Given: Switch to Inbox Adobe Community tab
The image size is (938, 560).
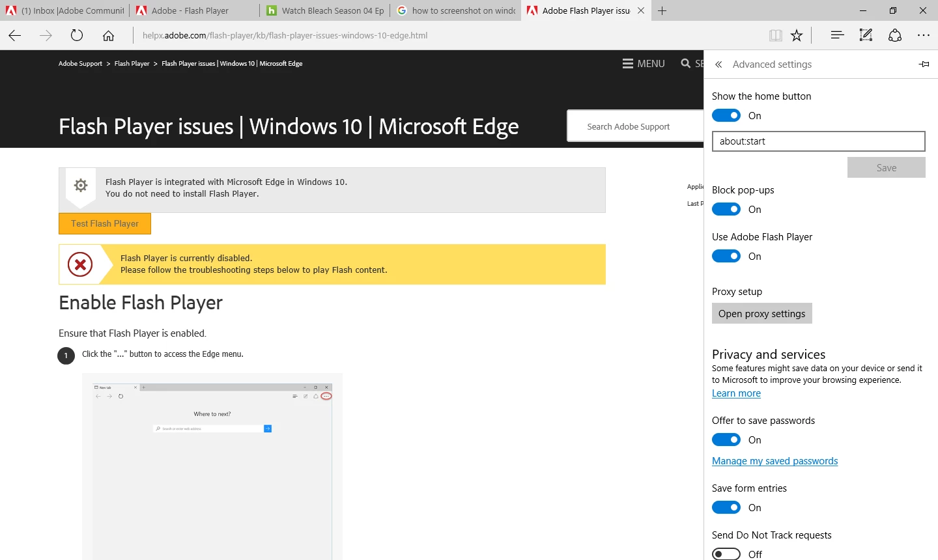Looking at the screenshot, I should click(x=64, y=10).
